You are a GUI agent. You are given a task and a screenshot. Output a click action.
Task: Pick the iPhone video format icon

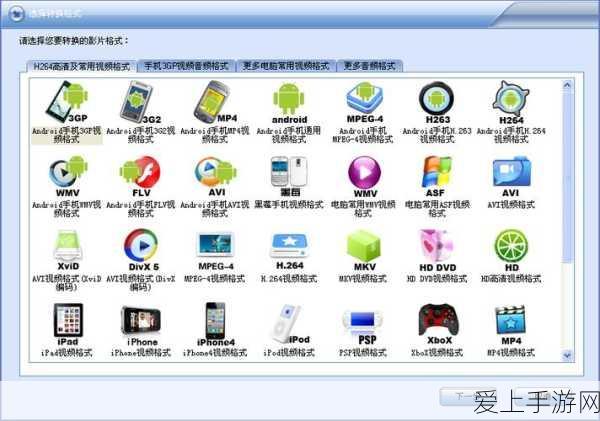click(141, 326)
